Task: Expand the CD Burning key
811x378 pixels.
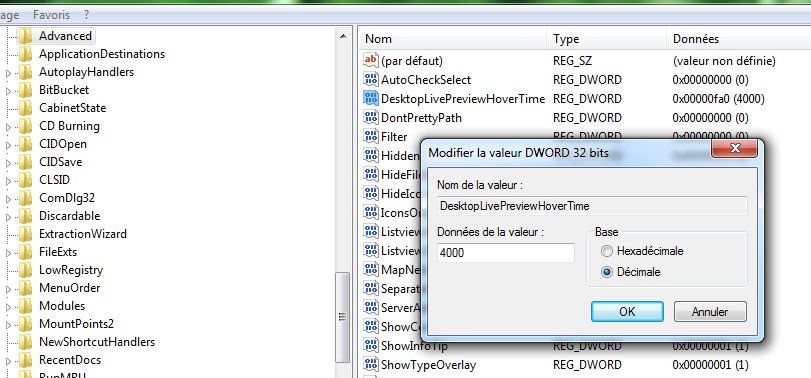Action: coord(8,127)
